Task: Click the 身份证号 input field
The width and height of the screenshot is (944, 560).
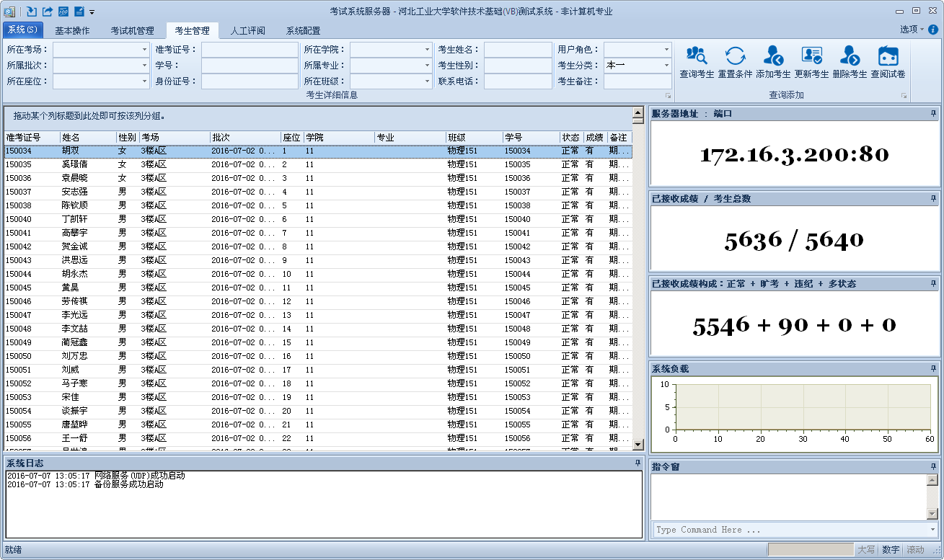Action: coord(250,81)
